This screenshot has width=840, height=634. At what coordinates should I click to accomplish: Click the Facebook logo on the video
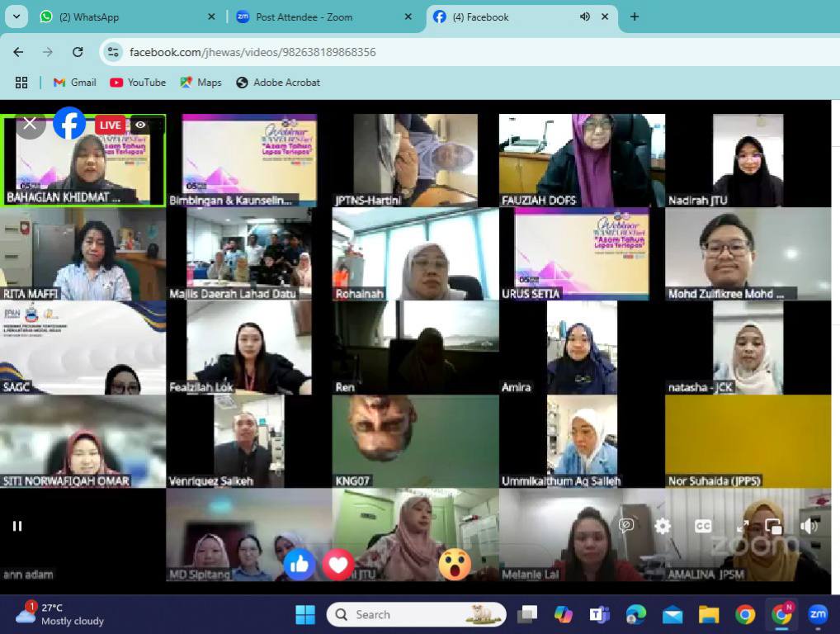69,124
